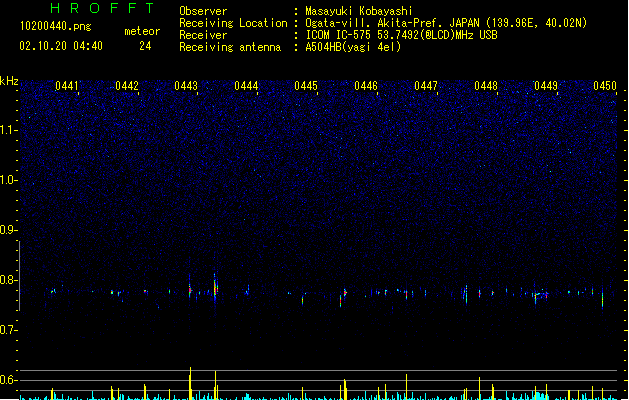
Task: Click the Receiver field label
Action: pos(203,35)
